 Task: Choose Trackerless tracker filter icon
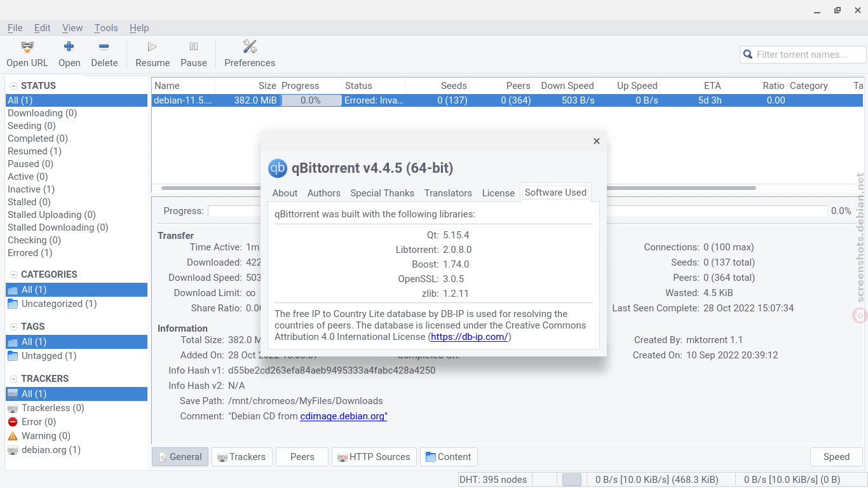[x=13, y=408]
